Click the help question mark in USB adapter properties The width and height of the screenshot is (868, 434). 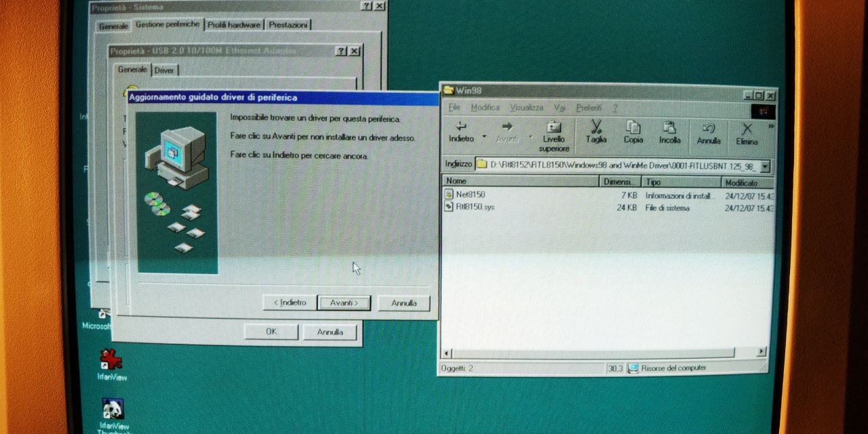click(x=340, y=52)
